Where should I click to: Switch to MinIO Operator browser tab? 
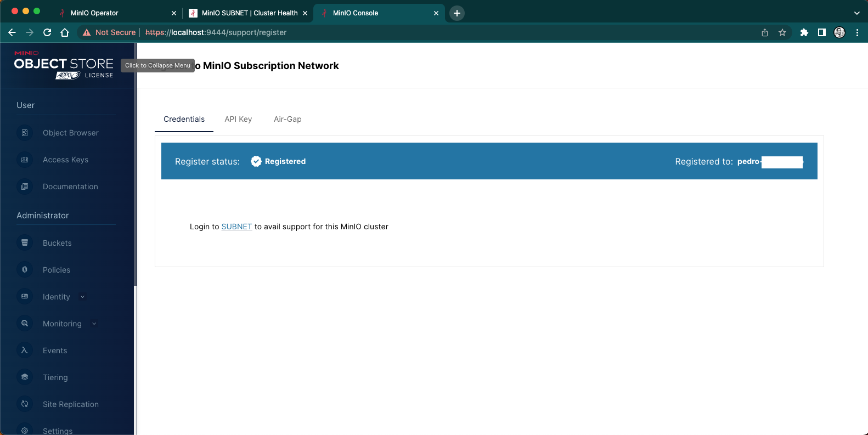point(117,13)
